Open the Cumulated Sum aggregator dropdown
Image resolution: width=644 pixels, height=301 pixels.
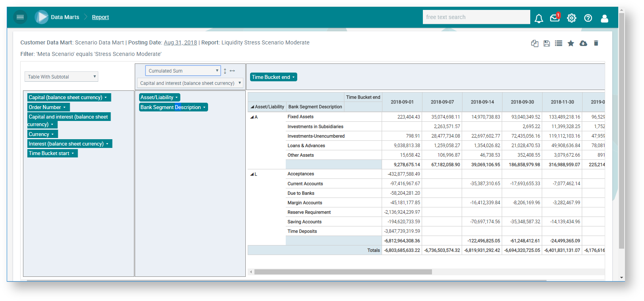(x=183, y=71)
